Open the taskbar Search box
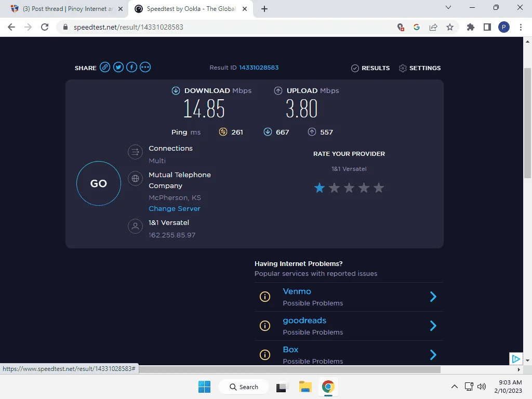Image resolution: width=532 pixels, height=399 pixels. [244, 387]
